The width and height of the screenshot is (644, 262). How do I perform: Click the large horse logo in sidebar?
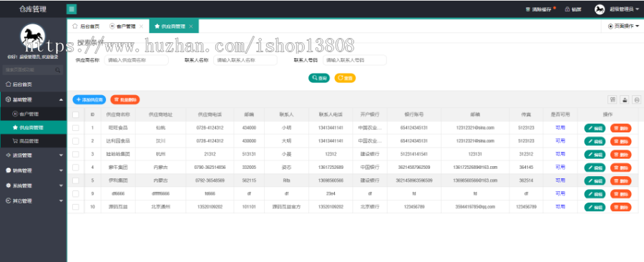32,36
